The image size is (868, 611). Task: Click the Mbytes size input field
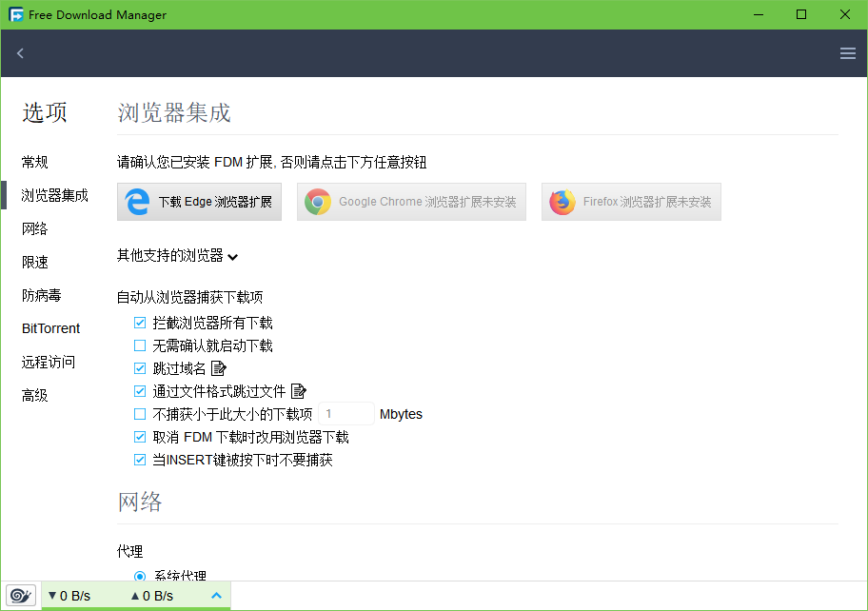(346, 413)
